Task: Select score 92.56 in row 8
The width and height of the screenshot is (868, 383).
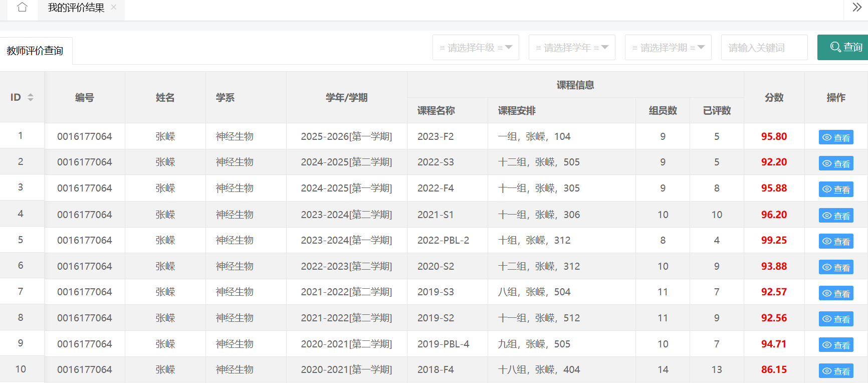Action: (x=774, y=318)
